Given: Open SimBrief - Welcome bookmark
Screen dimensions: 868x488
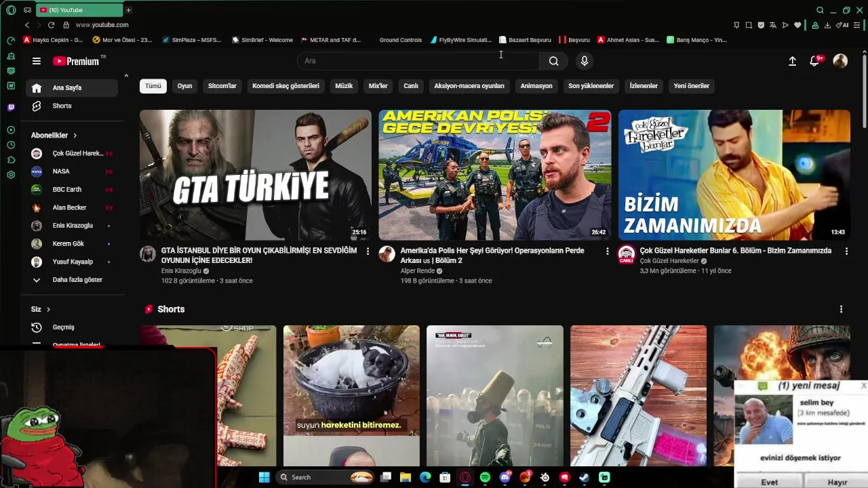Looking at the screenshot, I should point(262,40).
